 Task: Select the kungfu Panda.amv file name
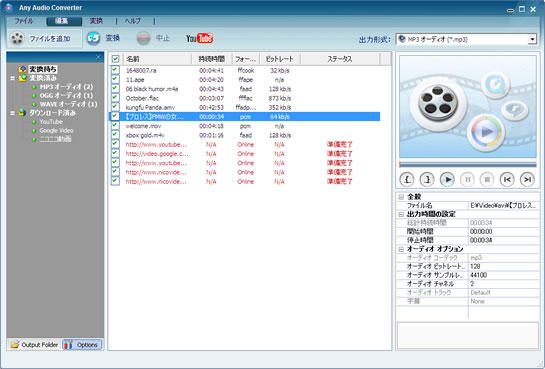tap(150, 108)
